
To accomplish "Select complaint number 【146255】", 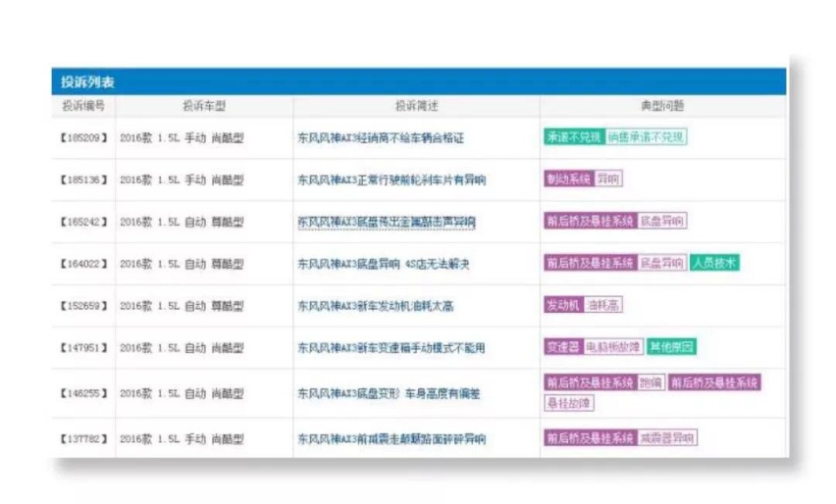I will [x=83, y=394].
